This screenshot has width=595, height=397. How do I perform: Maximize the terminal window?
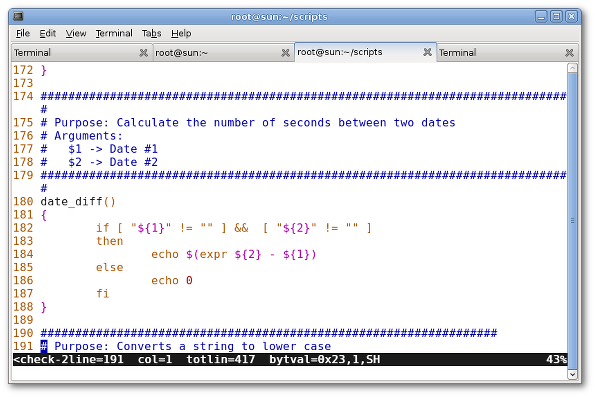(x=556, y=17)
